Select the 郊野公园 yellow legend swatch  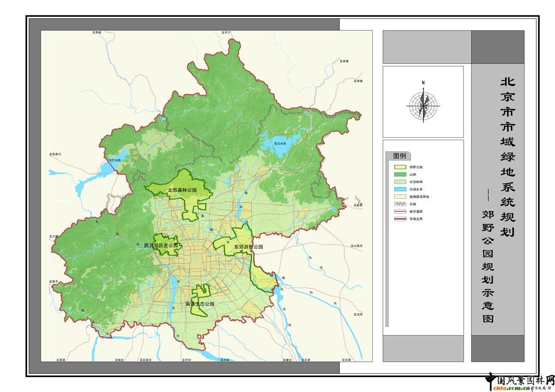tap(400, 167)
